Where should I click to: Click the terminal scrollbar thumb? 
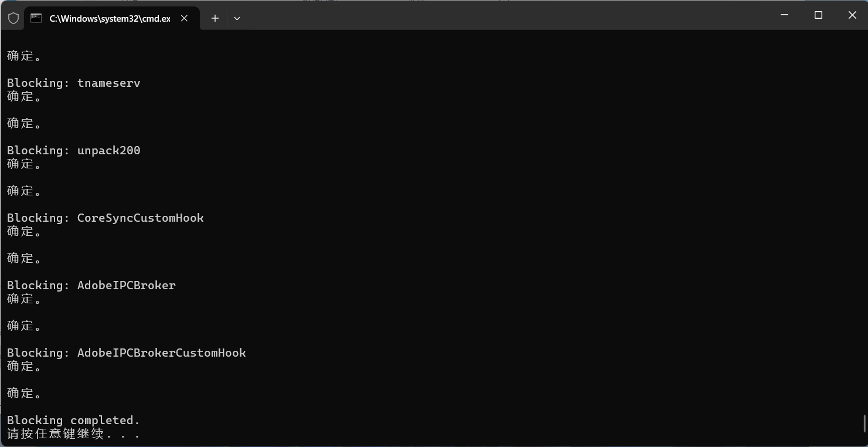(x=864, y=423)
